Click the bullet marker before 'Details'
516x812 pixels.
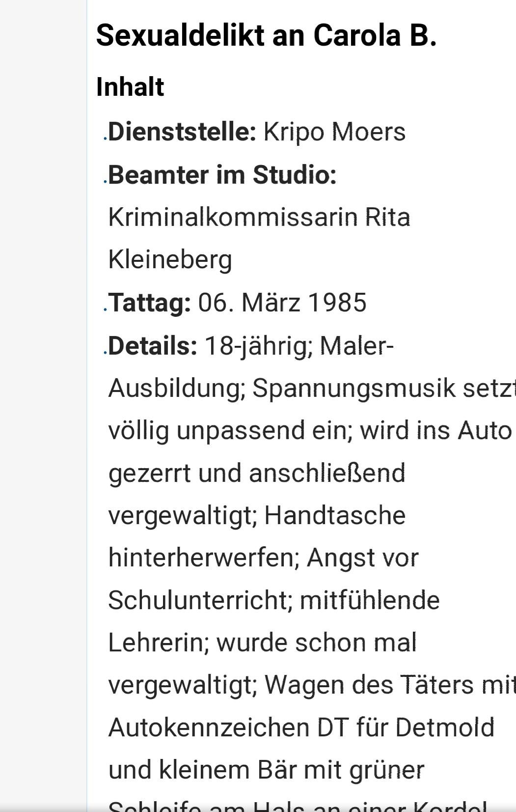(x=105, y=353)
